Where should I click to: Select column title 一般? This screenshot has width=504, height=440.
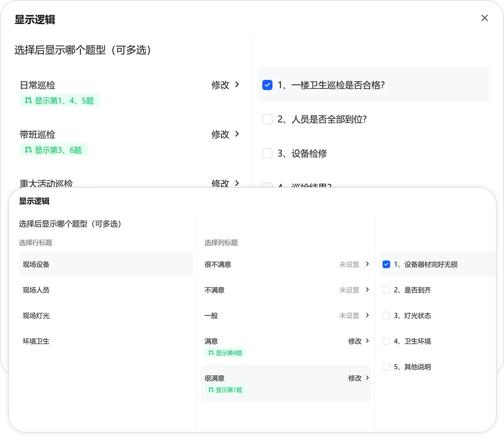click(211, 316)
